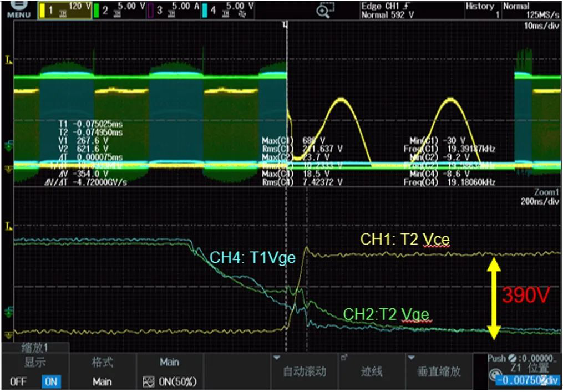Open the MENU icon at top left

pyautogui.click(x=16, y=9)
